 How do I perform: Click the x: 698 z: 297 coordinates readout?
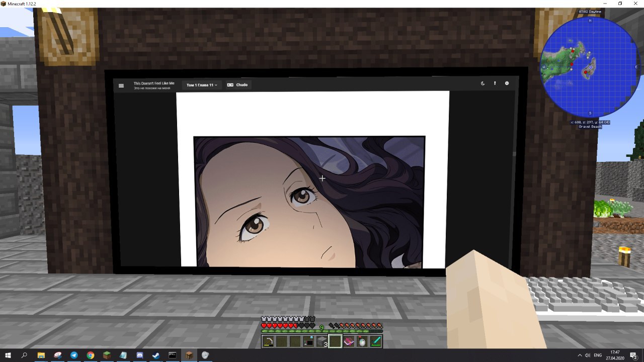(x=590, y=122)
